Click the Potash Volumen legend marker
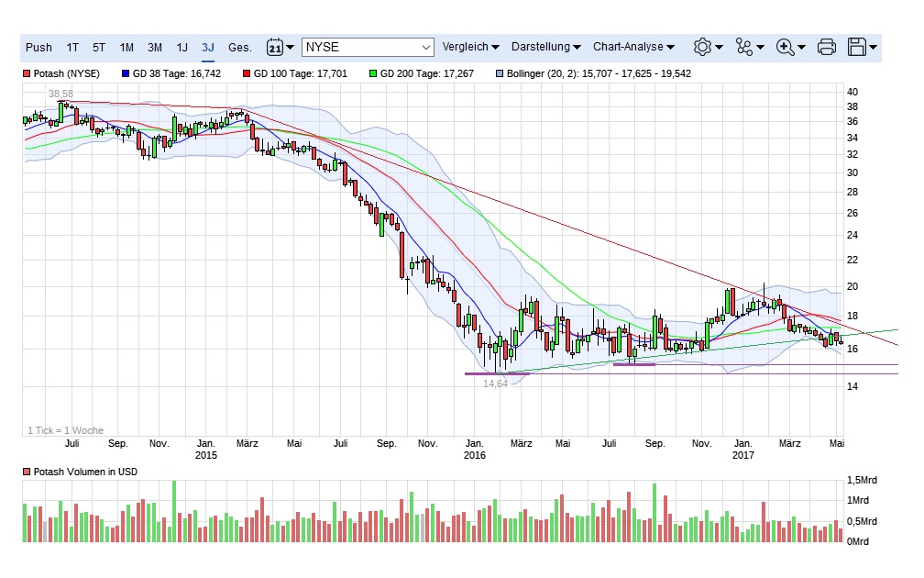The height and width of the screenshot is (578, 924). 27,472
